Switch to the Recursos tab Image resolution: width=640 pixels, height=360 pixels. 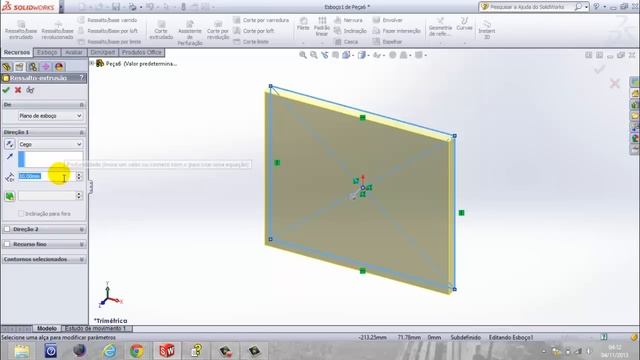click(x=17, y=52)
